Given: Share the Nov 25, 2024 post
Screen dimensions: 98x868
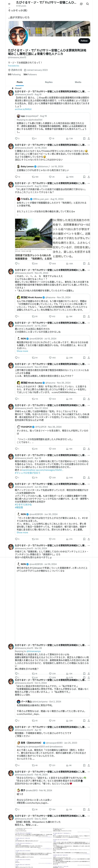Looking at the screenshot, I should (x=89, y=316).
